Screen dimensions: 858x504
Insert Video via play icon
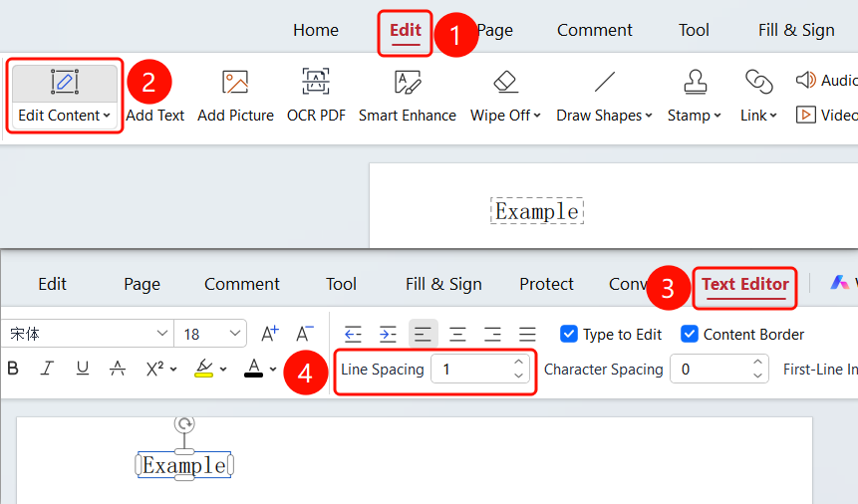805,115
